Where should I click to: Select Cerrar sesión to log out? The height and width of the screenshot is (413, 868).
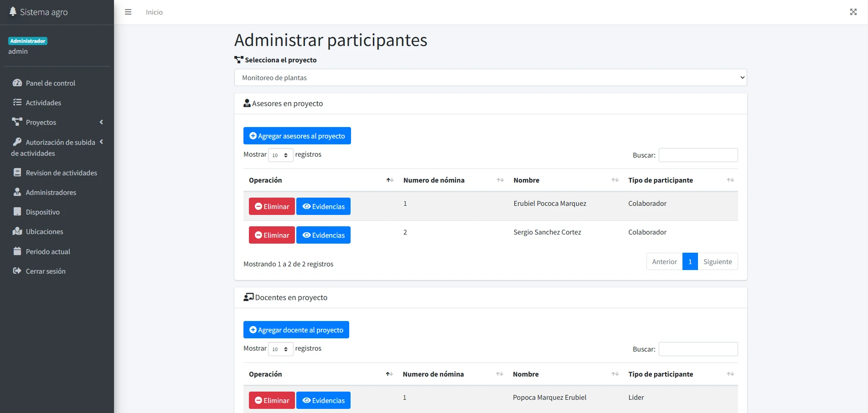[57, 271]
